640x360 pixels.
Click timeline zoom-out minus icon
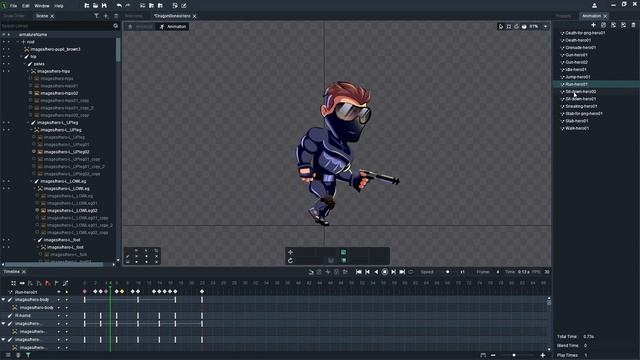pos(493,355)
